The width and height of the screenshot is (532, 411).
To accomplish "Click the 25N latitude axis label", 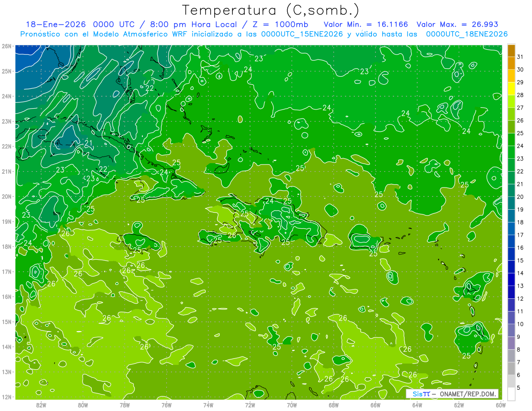I will coord(6,71).
